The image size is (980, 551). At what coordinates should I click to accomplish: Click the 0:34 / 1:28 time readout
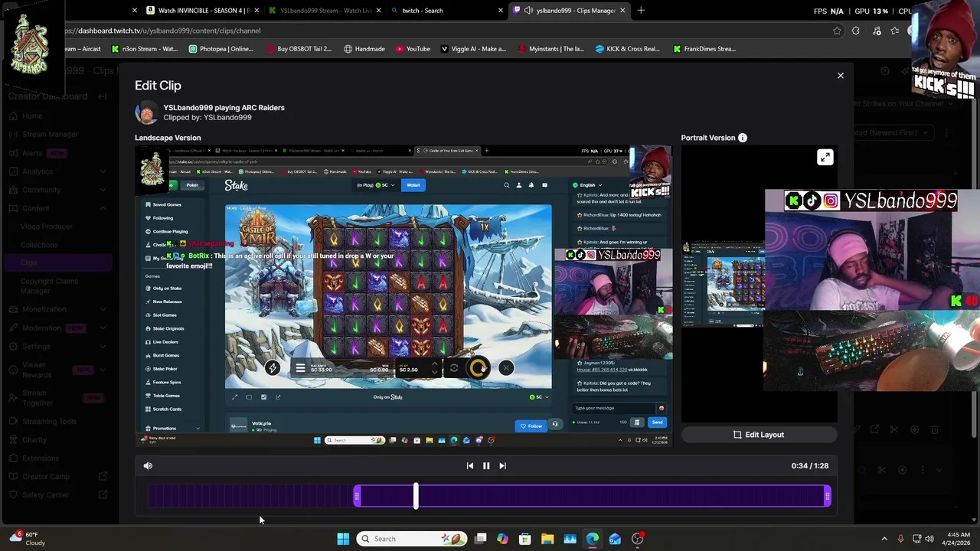tap(809, 465)
